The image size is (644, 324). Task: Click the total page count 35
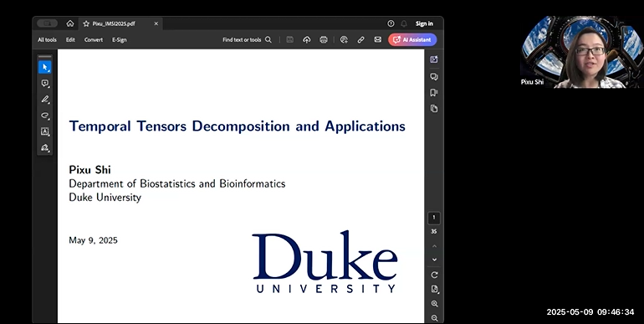pyautogui.click(x=434, y=231)
